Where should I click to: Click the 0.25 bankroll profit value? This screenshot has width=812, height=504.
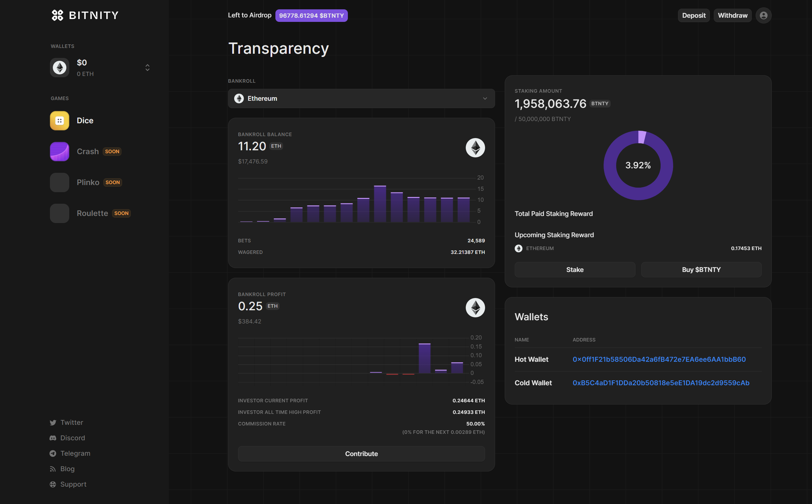point(250,306)
